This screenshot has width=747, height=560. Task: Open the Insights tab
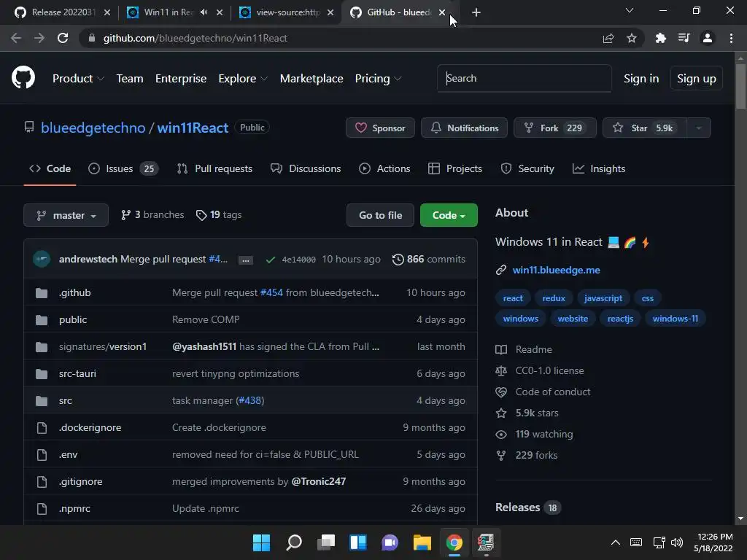[x=599, y=168]
